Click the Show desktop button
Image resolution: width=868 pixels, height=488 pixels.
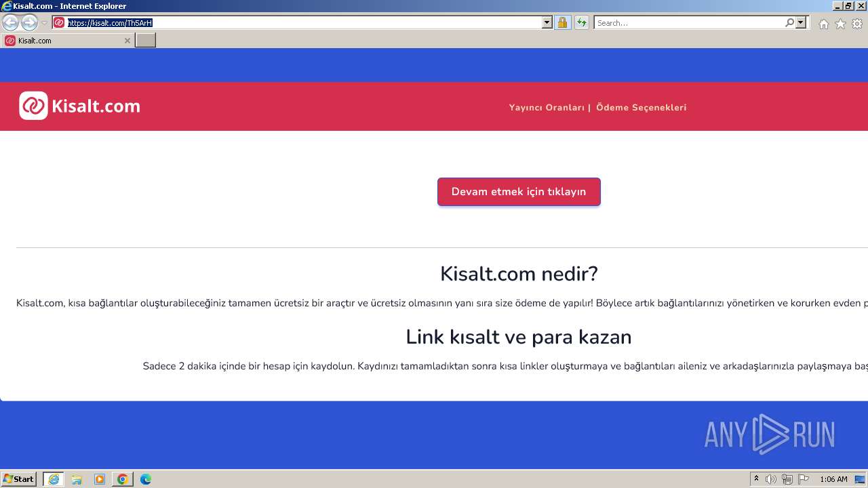tap(861, 479)
